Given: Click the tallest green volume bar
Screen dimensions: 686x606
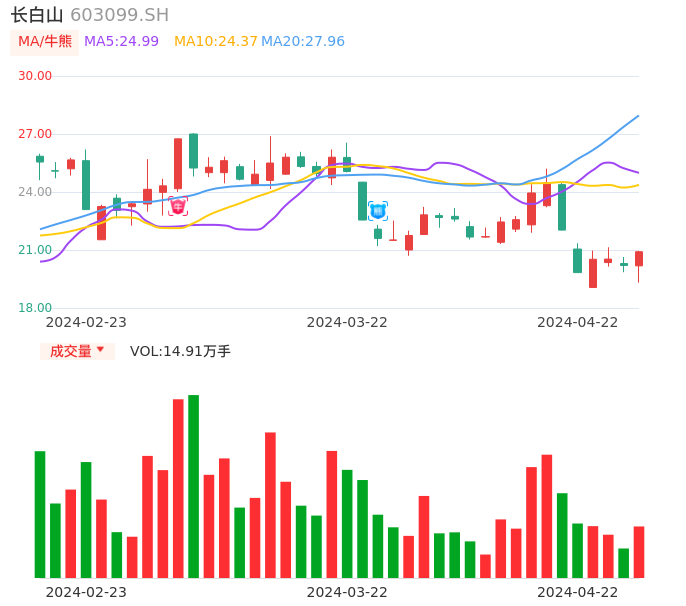Looking at the screenshot, I should point(193,486).
